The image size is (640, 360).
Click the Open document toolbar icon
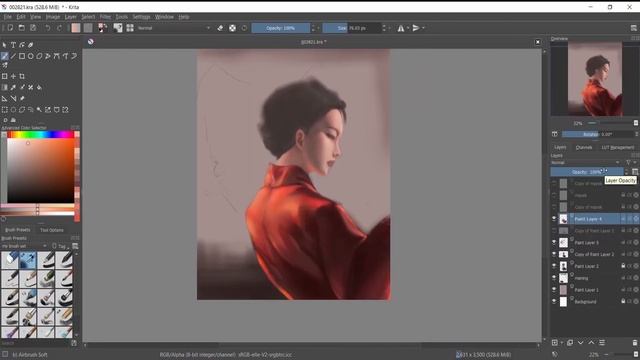pyautogui.click(x=22, y=28)
